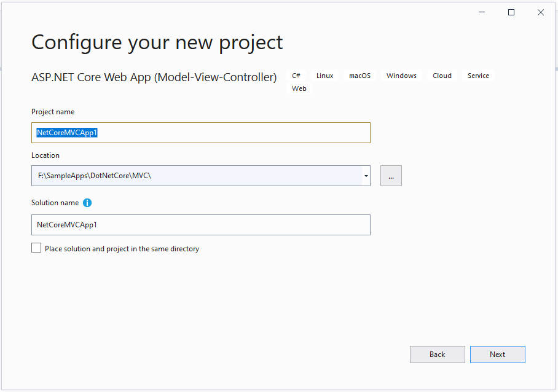Expand the Location dropdown arrow

pos(366,176)
